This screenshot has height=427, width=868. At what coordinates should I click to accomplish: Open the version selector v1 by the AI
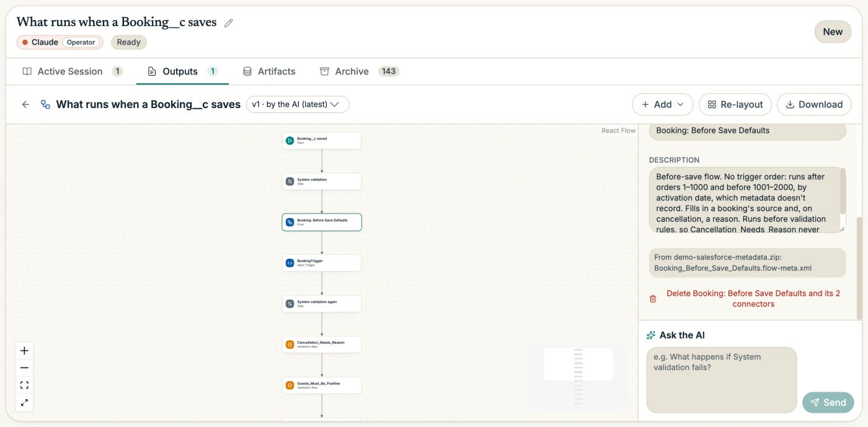point(298,104)
